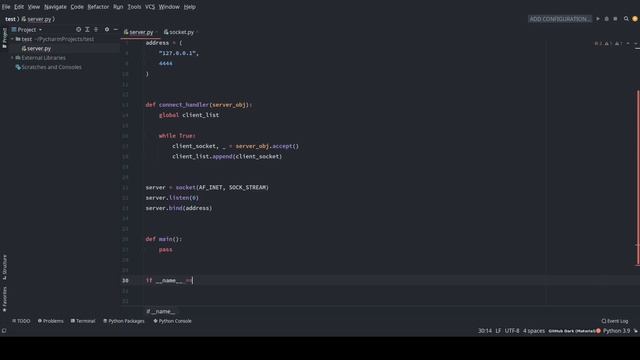Open the Terminal tool window
Viewport: 640px width, 360px height.
click(83, 321)
